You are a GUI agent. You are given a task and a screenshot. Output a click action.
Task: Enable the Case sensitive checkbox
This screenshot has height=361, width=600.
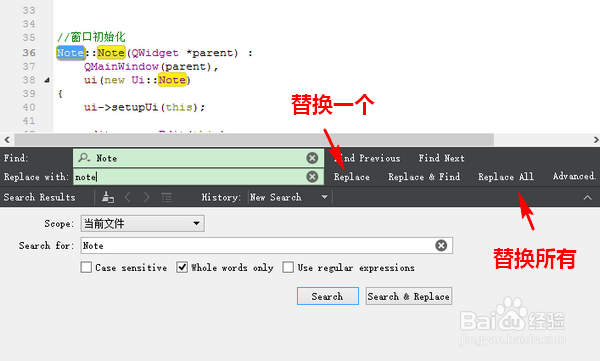86,267
